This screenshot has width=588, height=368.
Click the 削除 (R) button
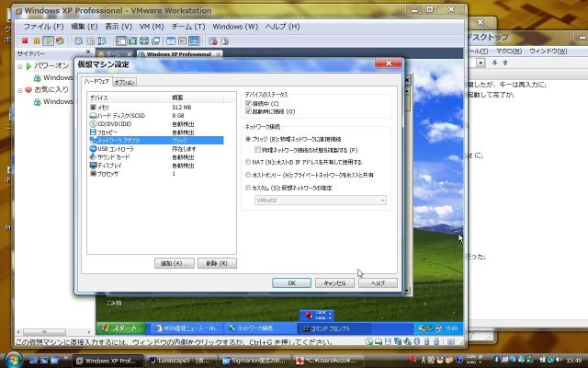point(217,263)
